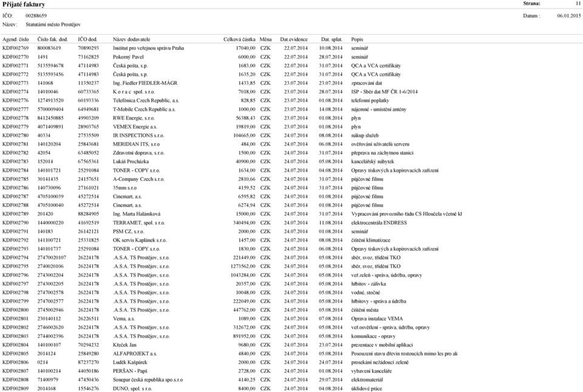Click column header Agend. číslo
The image size is (583, 392).
[16, 39]
